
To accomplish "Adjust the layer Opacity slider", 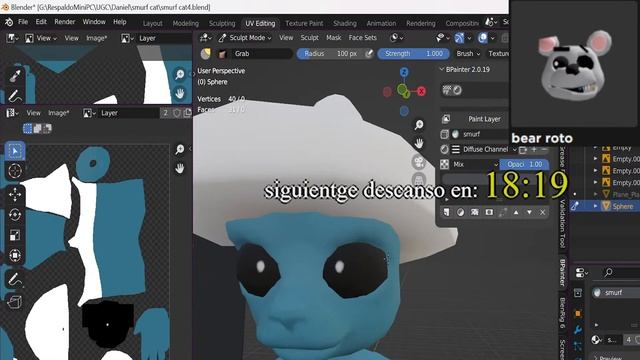I will 524,164.
